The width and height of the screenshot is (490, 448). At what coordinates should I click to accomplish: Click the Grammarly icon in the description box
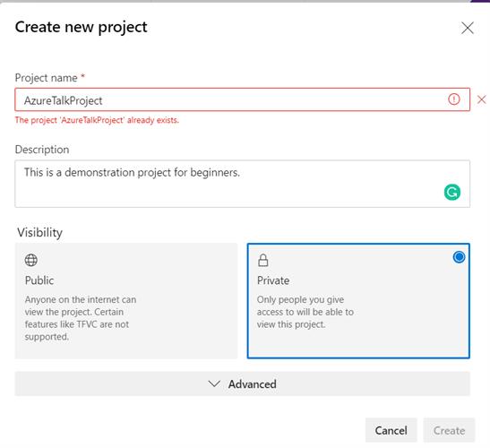click(452, 192)
